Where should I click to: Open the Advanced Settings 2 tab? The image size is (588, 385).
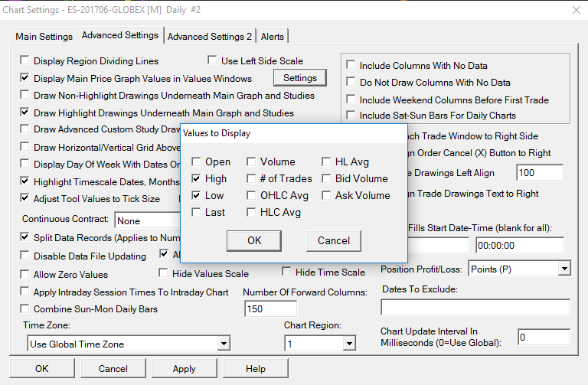210,37
